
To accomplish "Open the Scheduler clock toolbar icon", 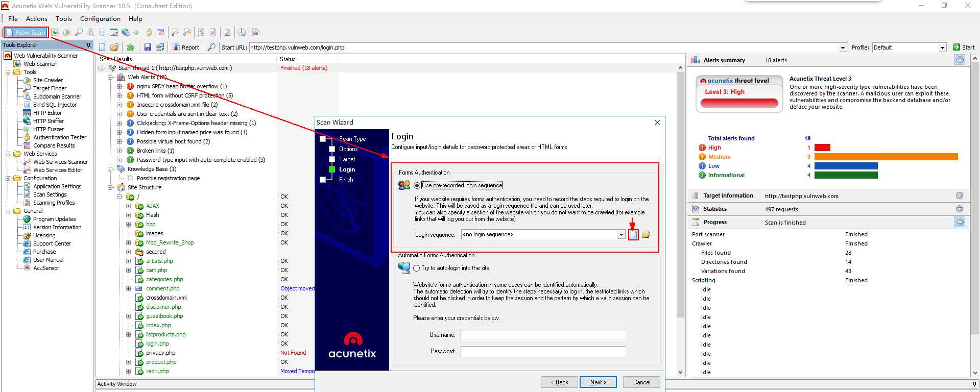I will click(242, 32).
